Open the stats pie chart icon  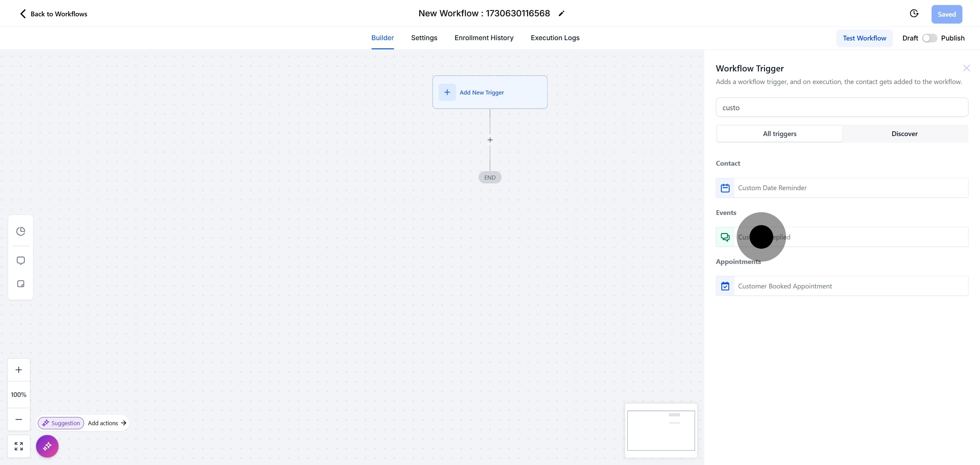(20, 231)
